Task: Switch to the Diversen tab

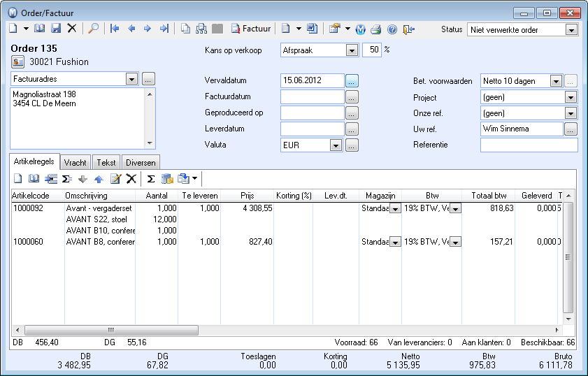Action: tap(141, 162)
